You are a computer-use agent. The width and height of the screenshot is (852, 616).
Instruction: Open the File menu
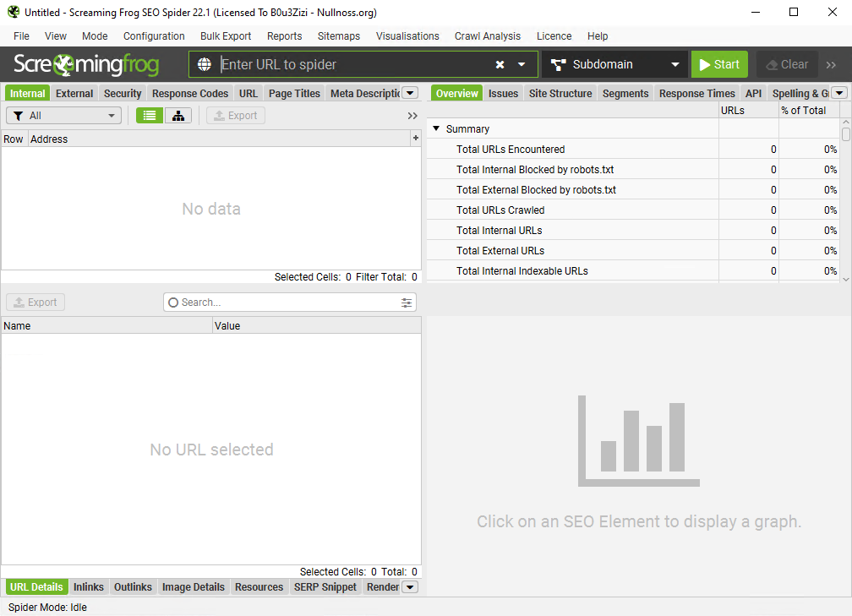point(22,35)
